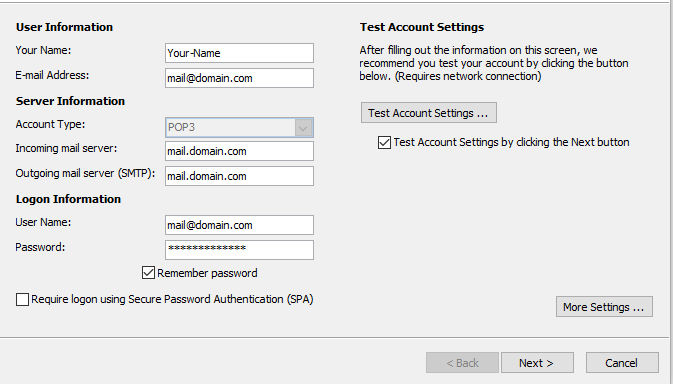Click the Test Account Settings button
Viewport: 673px width, 384px height.
pyautogui.click(x=429, y=112)
